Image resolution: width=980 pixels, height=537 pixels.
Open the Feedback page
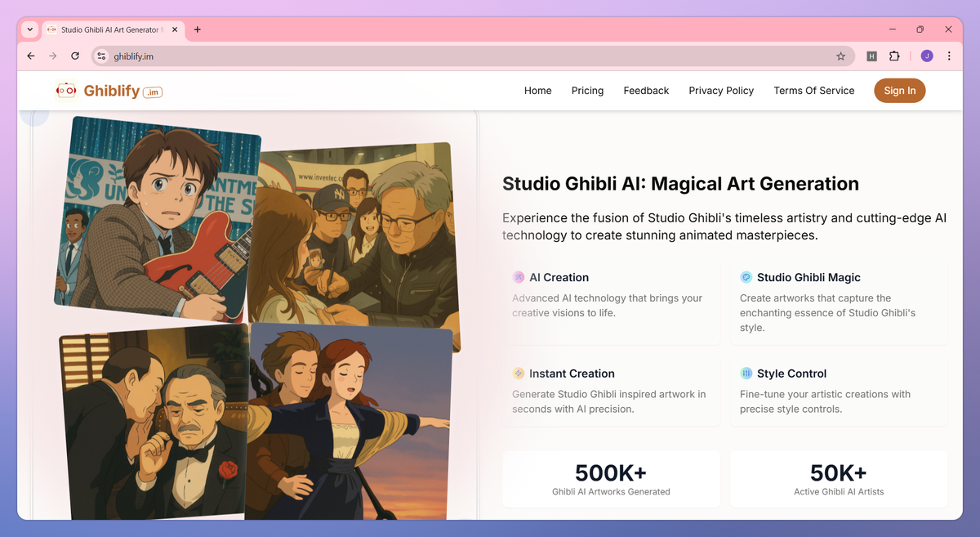click(x=646, y=91)
